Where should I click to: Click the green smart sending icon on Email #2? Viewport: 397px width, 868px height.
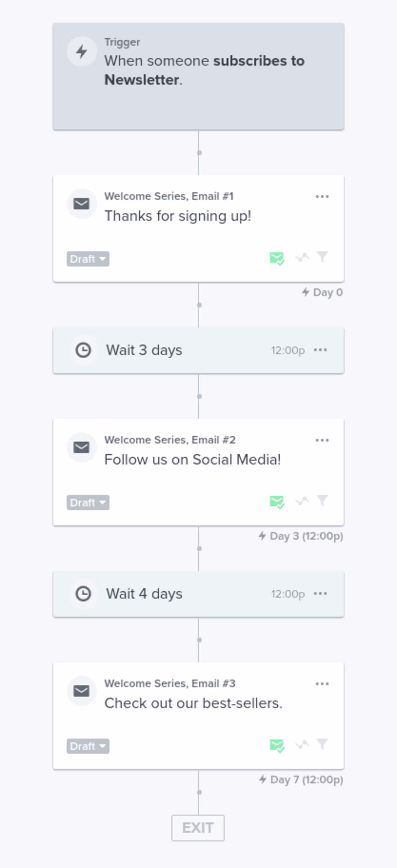(277, 502)
